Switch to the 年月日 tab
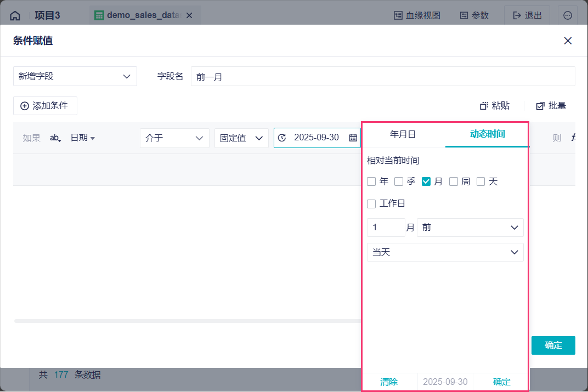This screenshot has width=588, height=392. click(x=403, y=134)
